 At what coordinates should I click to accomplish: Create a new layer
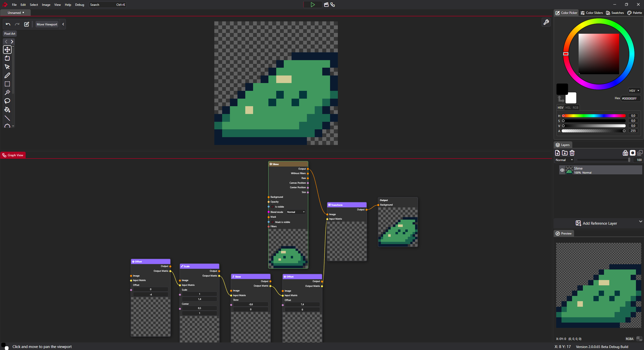click(x=557, y=153)
